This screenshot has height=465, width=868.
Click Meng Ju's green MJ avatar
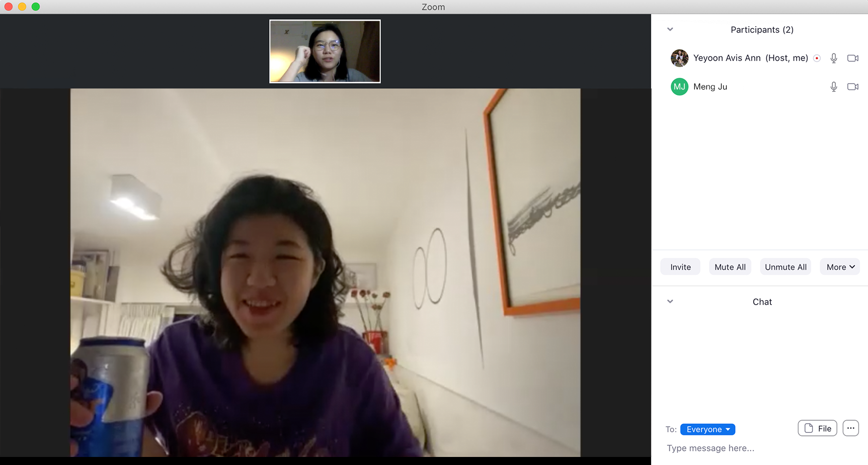point(679,87)
